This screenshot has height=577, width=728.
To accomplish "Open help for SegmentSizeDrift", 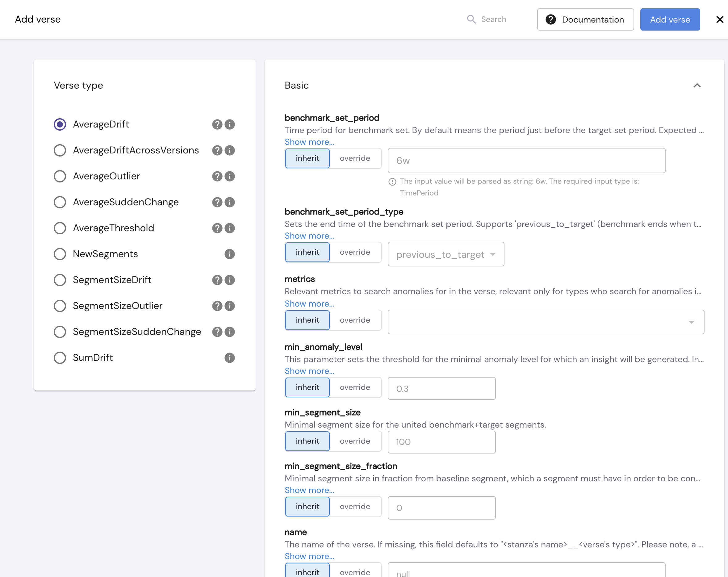I will pyautogui.click(x=217, y=280).
